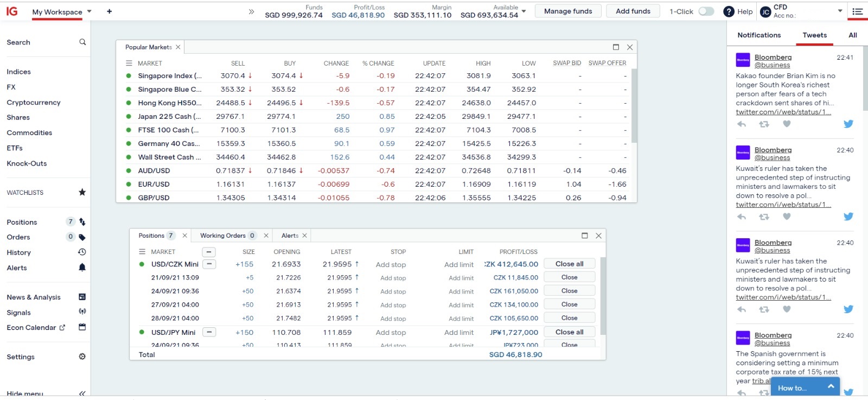868x400 pixels.
Task: Reply to the Kakao founder tweet
Action: (x=742, y=124)
